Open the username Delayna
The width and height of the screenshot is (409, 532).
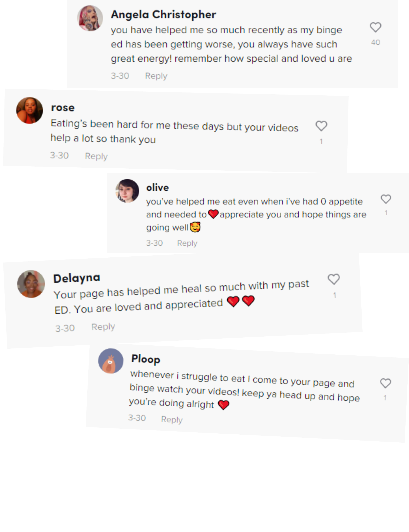(x=77, y=278)
